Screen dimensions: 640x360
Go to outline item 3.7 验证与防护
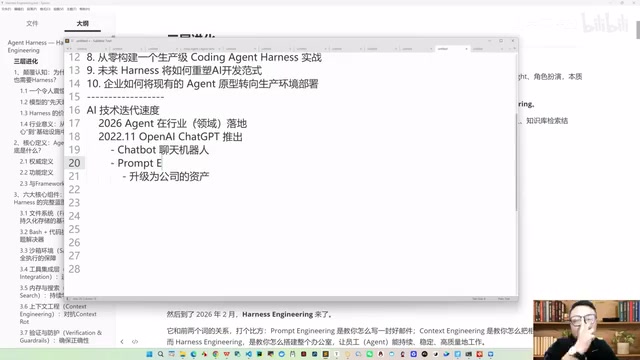click(60, 337)
